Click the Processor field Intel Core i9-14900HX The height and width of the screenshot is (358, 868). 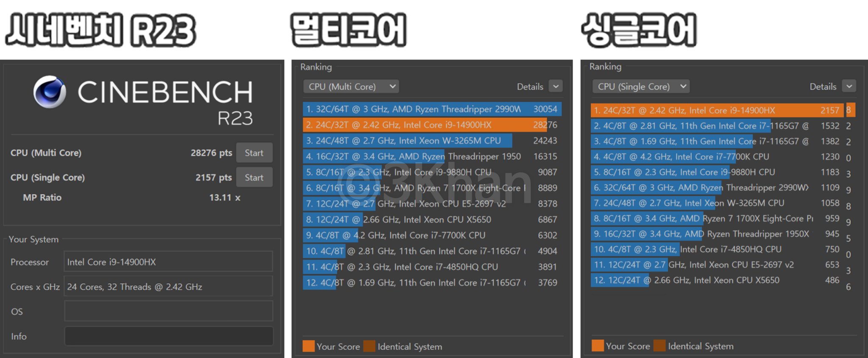pyautogui.click(x=168, y=262)
